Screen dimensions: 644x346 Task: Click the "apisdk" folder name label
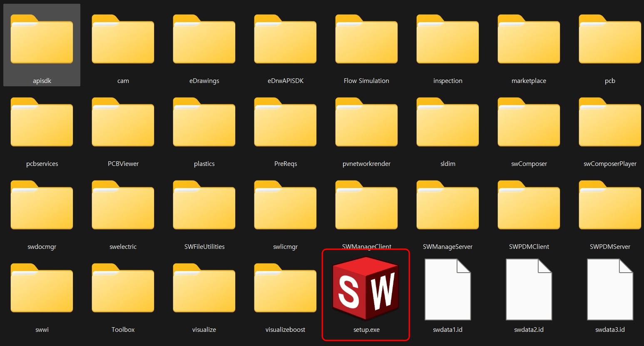point(42,81)
